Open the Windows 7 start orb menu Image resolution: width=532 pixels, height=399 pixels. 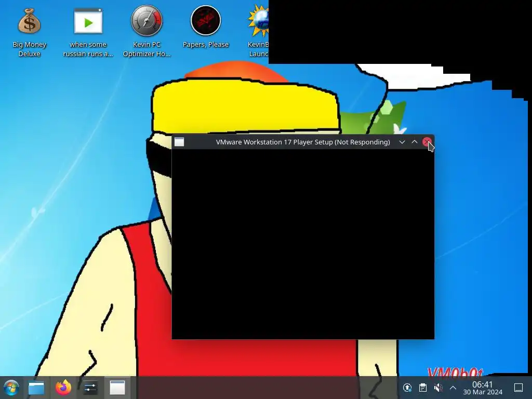click(x=11, y=388)
